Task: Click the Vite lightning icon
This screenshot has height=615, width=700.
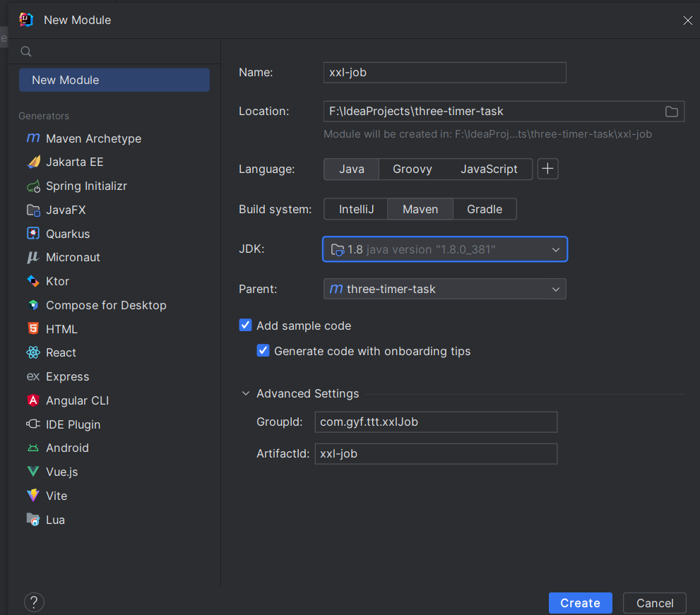Action: tap(33, 496)
